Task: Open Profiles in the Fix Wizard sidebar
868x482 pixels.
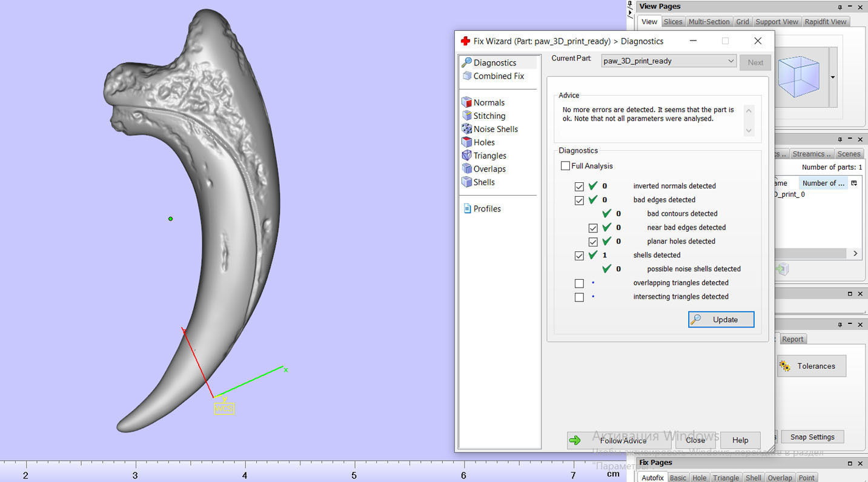Action: pos(482,209)
